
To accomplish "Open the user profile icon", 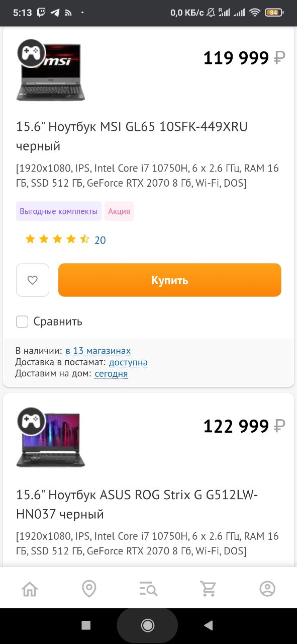I will click(x=267, y=588).
